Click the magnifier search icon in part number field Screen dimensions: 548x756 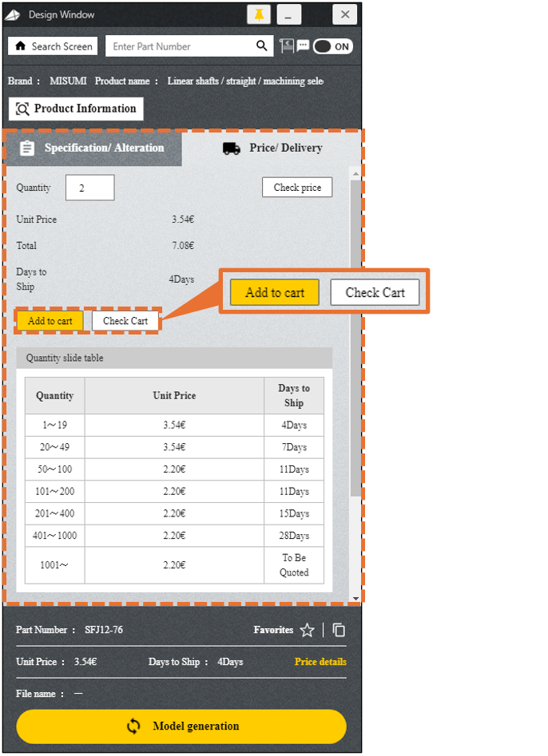click(x=261, y=46)
